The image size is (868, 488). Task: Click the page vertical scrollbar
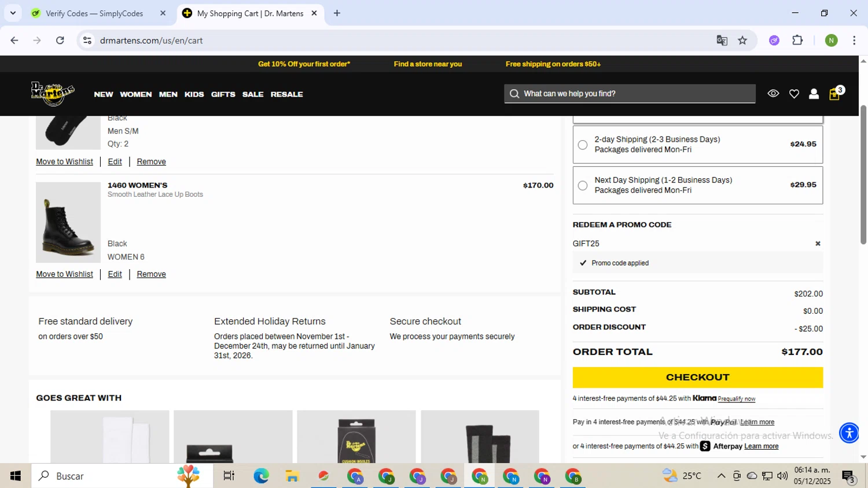point(863,175)
